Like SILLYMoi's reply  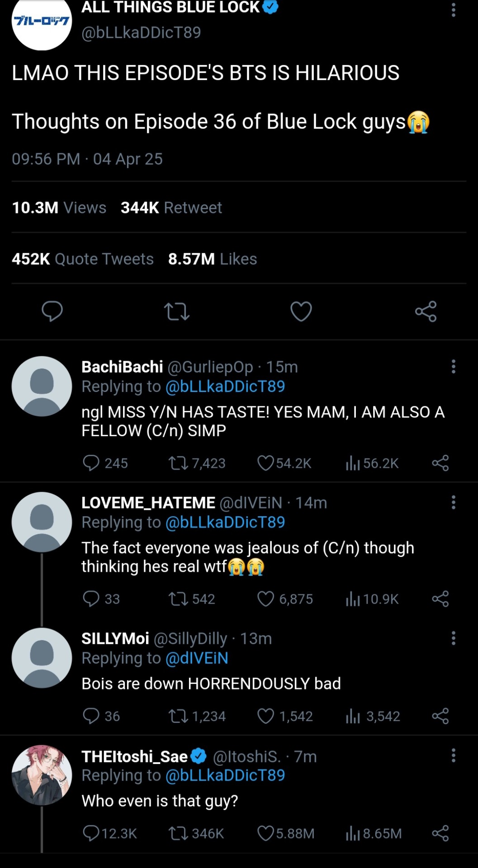pyautogui.click(x=266, y=716)
